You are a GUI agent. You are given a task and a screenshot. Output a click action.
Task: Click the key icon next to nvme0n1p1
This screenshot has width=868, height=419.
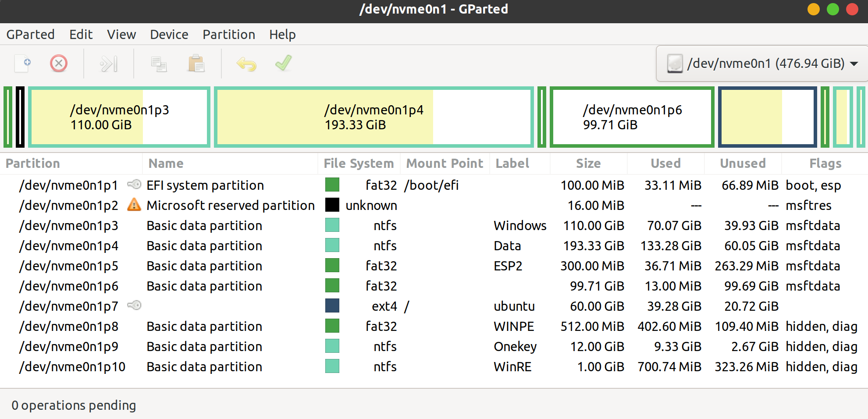pyautogui.click(x=134, y=185)
